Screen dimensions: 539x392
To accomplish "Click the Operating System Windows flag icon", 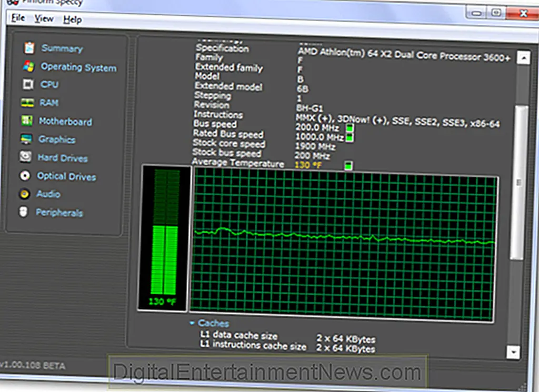I will tap(29, 66).
